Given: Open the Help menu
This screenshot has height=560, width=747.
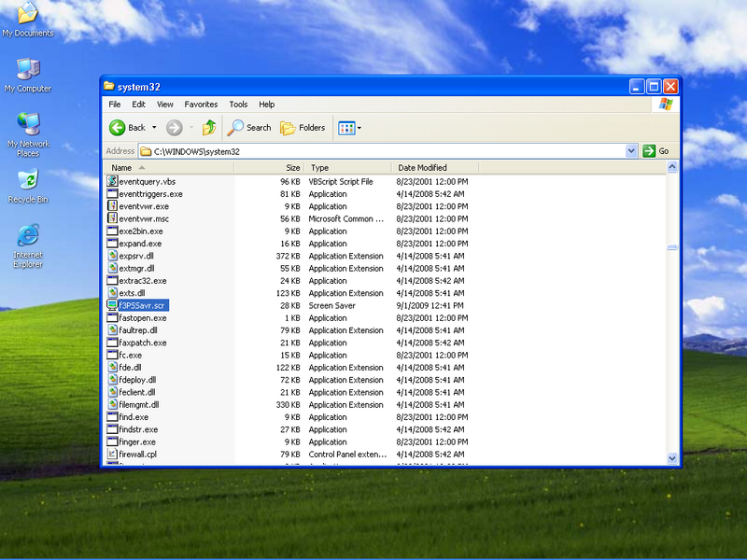Looking at the screenshot, I should [x=267, y=105].
